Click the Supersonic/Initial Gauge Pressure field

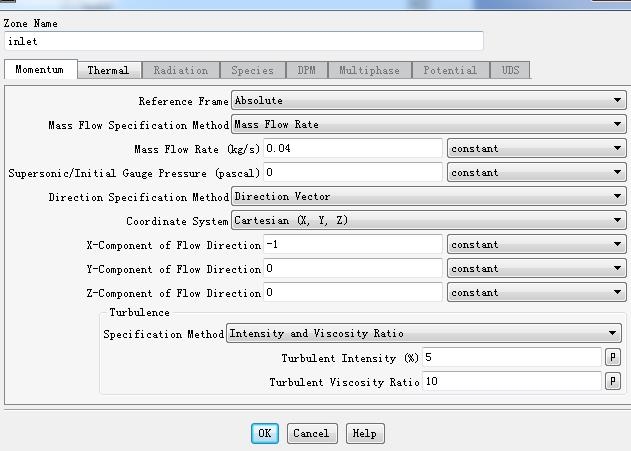coord(352,172)
